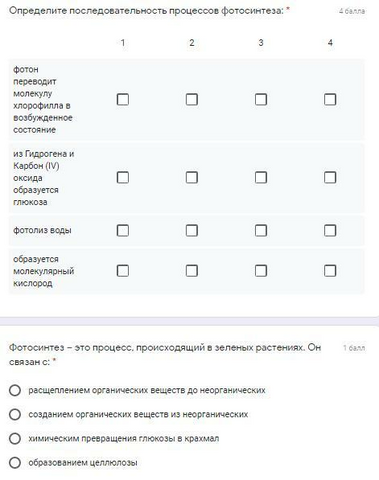Check column 1 for 'фотолиз воды' row
Image resolution: width=379 pixels, height=480 pixels.
[x=123, y=230]
